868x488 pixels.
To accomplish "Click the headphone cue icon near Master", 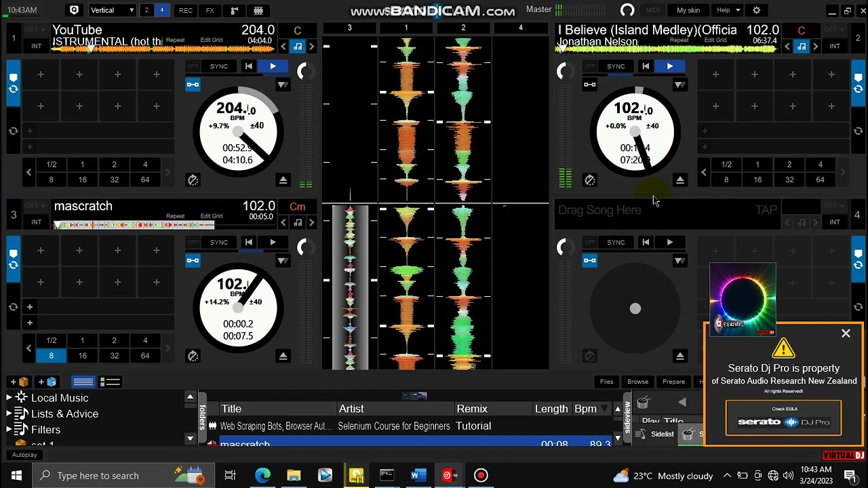I will point(627,10).
